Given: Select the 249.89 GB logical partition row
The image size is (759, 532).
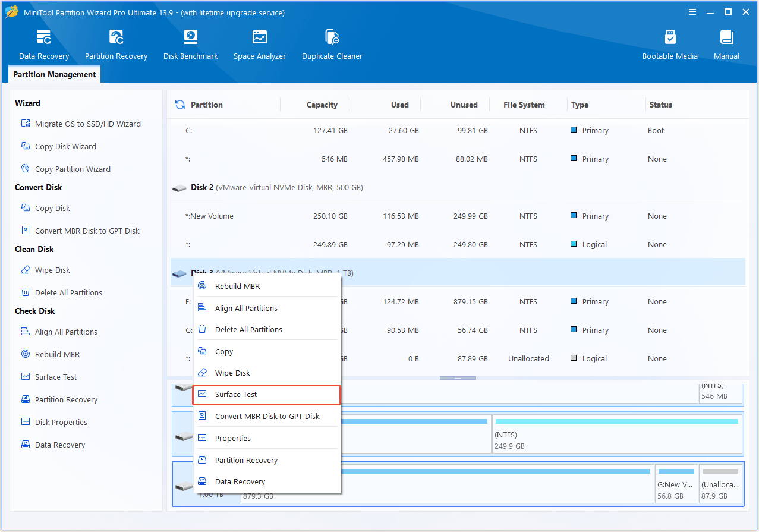Looking at the screenshot, I should [458, 244].
